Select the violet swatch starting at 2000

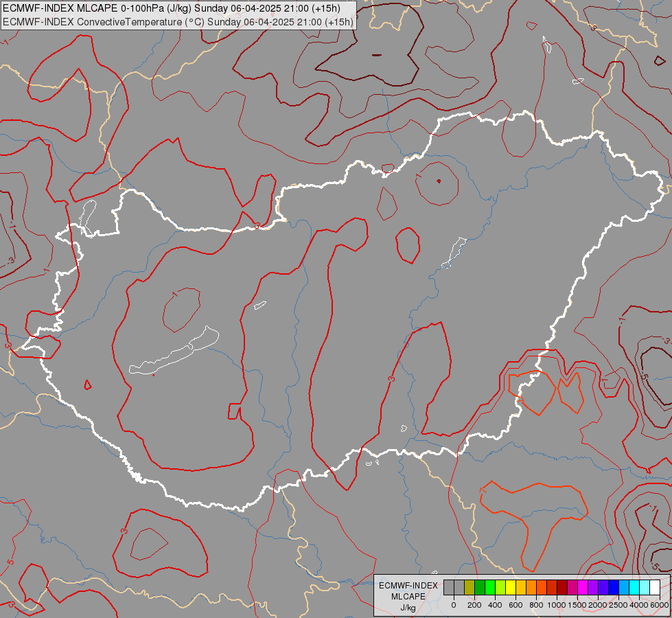click(x=603, y=587)
